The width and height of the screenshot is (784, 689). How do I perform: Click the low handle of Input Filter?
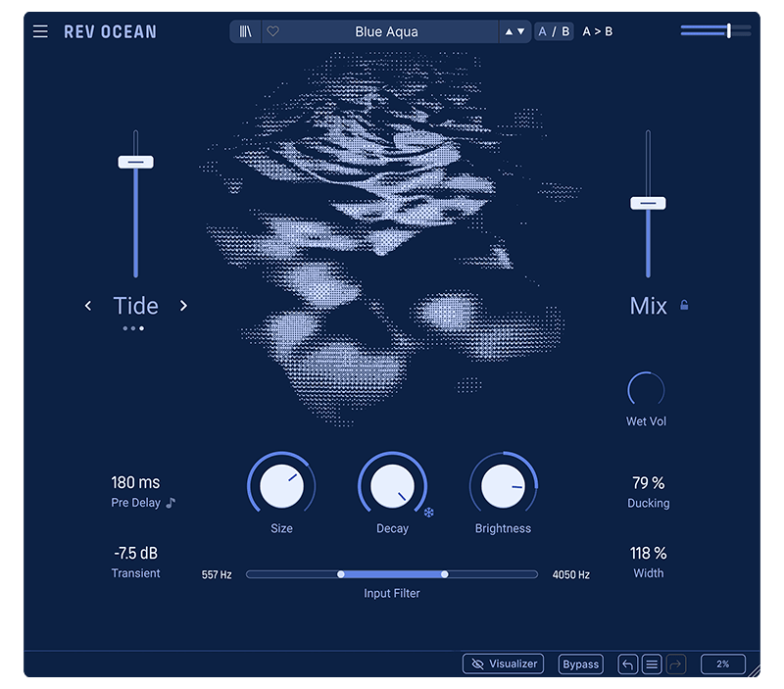point(340,574)
